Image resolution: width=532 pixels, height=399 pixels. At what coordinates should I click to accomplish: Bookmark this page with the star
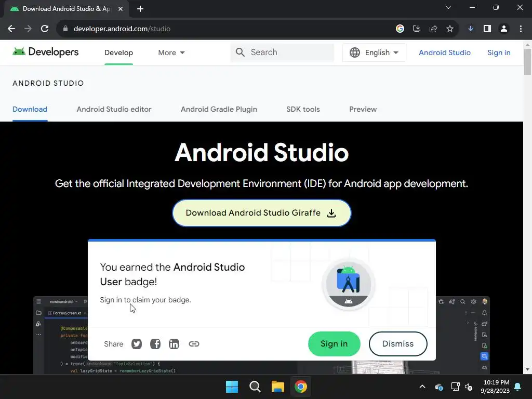pyautogui.click(x=450, y=29)
